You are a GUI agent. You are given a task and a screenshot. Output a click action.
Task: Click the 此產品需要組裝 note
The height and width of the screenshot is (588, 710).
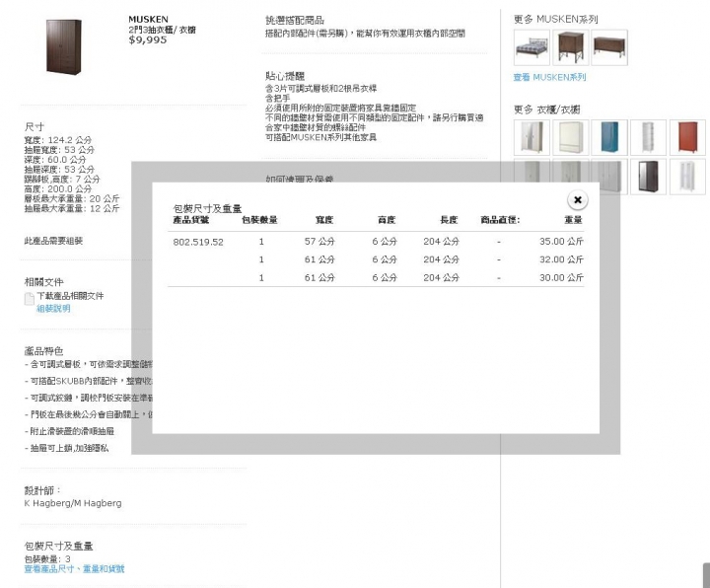click(x=53, y=241)
